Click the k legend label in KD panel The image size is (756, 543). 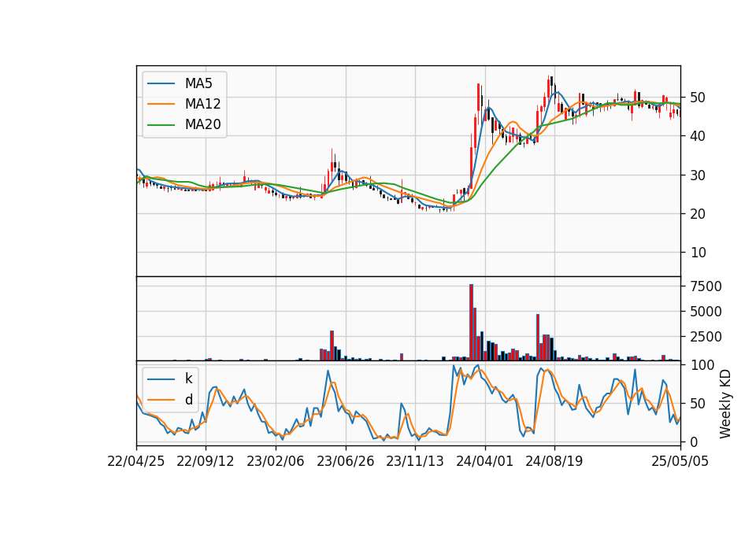coord(188,379)
